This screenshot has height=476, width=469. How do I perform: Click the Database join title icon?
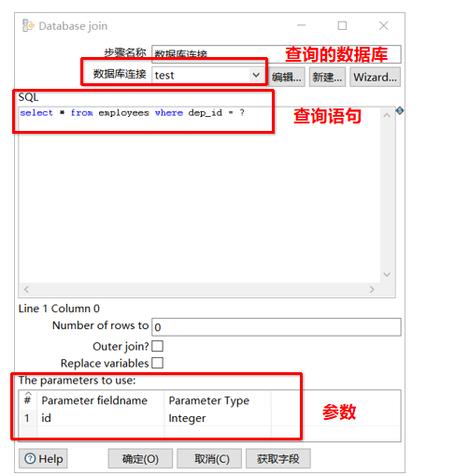coord(28,25)
